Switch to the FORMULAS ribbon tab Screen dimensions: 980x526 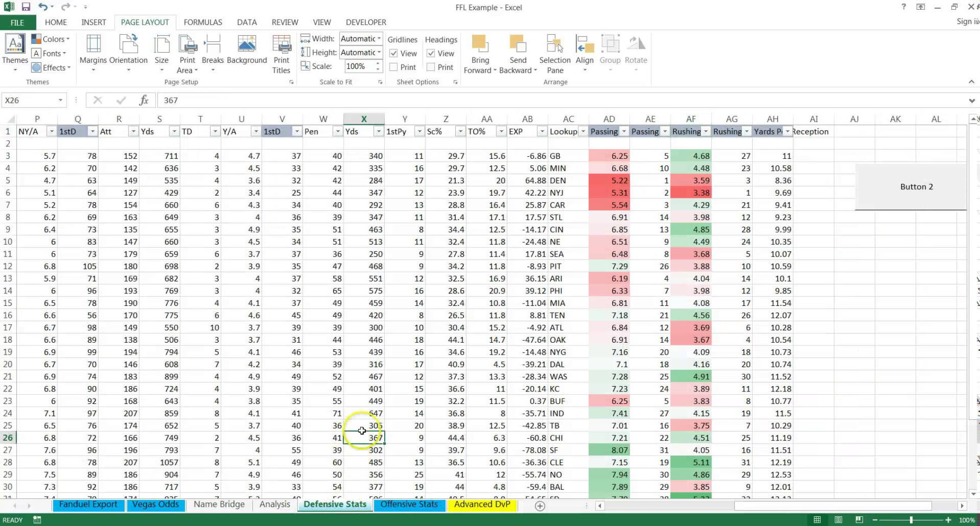pyautogui.click(x=202, y=22)
